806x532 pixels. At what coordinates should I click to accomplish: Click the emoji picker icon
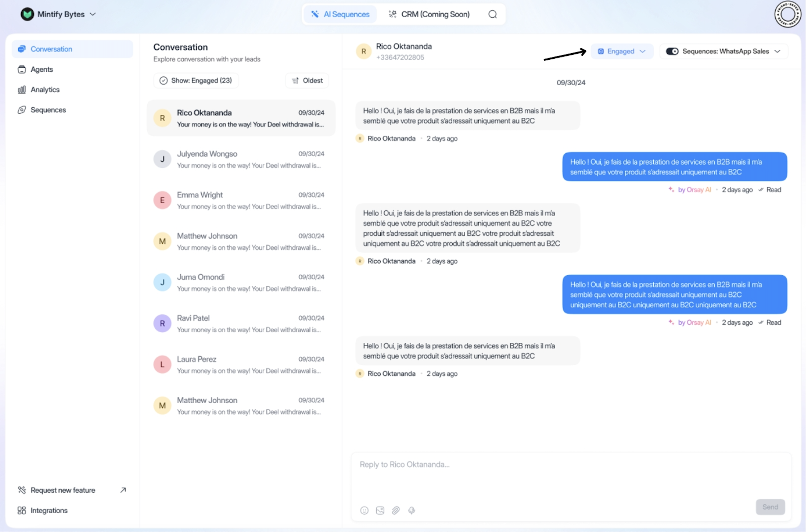click(x=364, y=510)
